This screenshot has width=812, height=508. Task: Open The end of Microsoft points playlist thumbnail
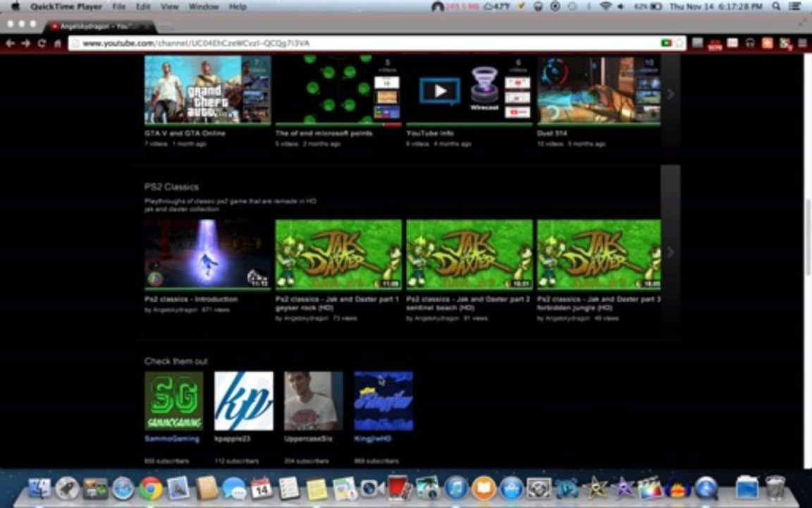338,90
